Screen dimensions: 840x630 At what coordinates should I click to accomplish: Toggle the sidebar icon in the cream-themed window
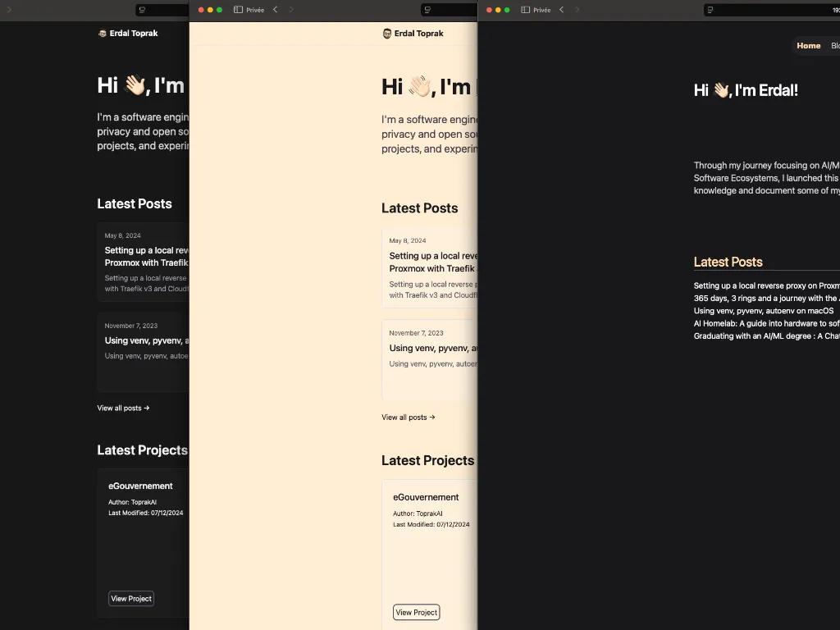coord(238,10)
